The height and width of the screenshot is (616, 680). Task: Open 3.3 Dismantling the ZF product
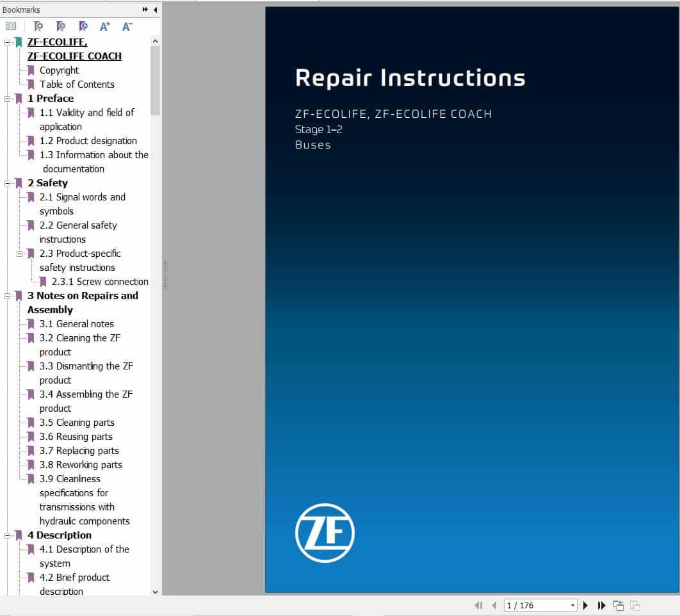pyautogui.click(x=86, y=373)
